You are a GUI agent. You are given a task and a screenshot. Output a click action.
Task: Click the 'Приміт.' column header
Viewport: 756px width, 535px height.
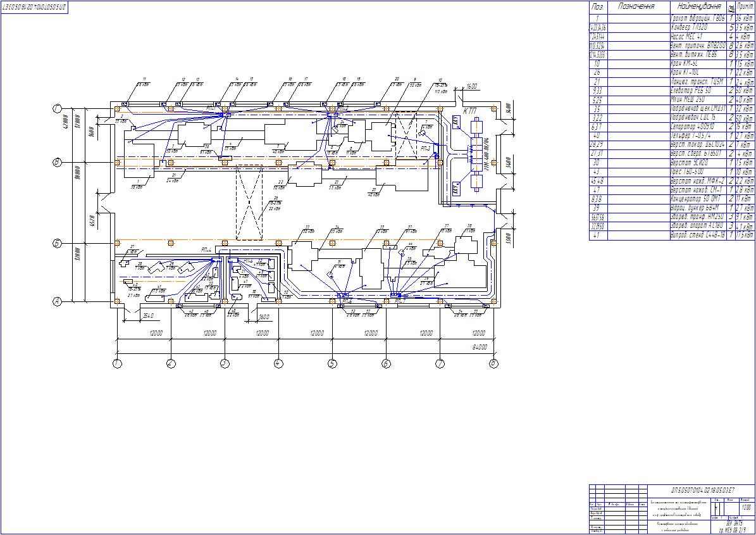(x=745, y=7)
